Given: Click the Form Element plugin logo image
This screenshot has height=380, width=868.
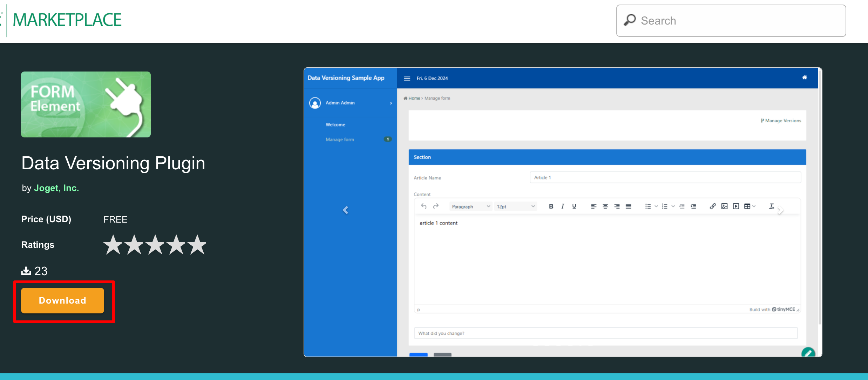Looking at the screenshot, I should click(86, 104).
